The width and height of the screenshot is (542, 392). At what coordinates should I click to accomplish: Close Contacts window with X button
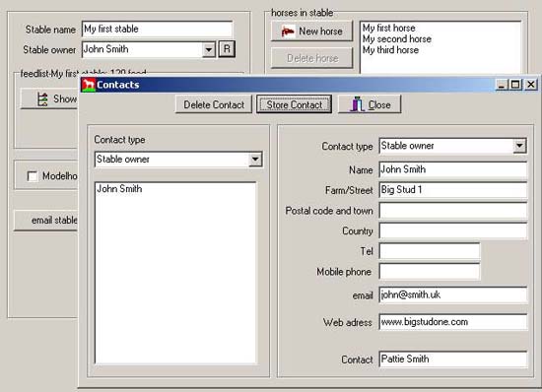531,85
